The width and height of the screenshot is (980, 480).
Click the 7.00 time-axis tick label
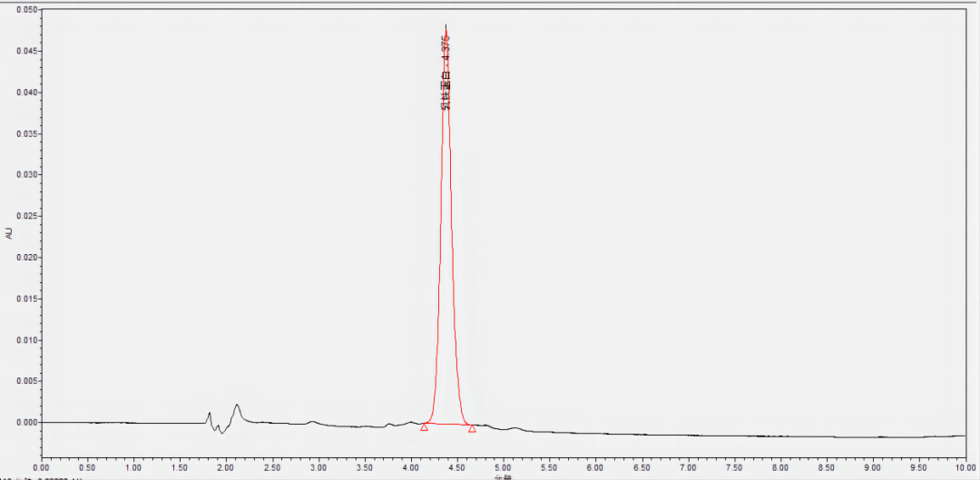pos(689,467)
